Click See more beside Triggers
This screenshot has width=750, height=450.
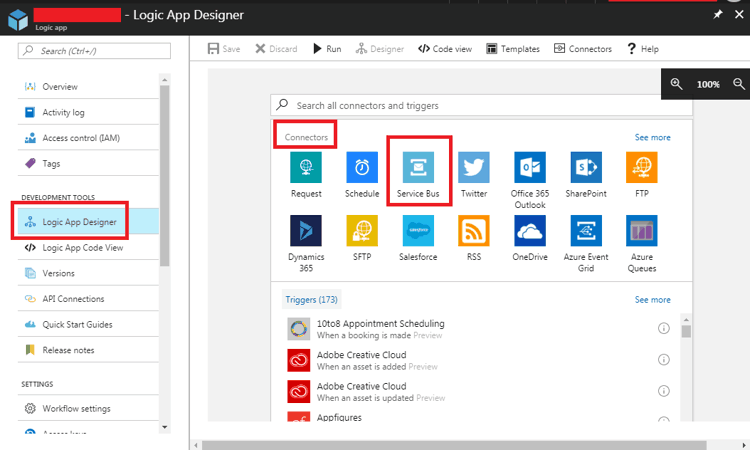click(652, 299)
